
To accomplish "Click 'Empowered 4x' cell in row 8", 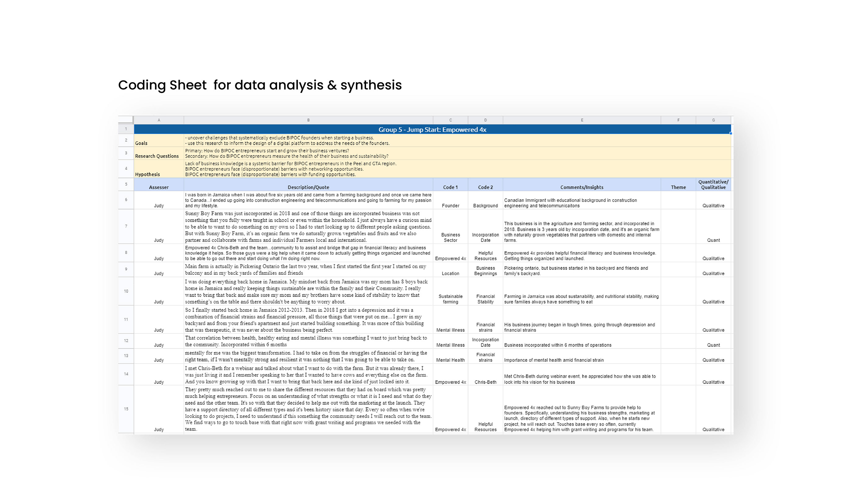I will pyautogui.click(x=450, y=253).
